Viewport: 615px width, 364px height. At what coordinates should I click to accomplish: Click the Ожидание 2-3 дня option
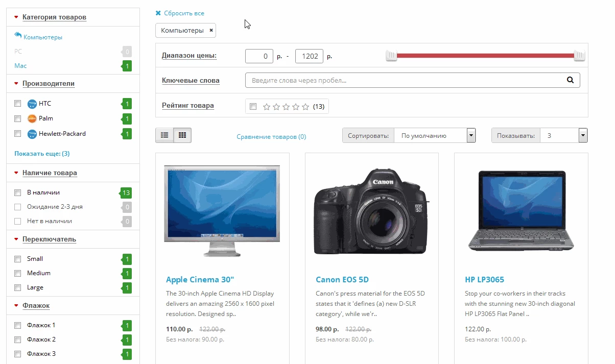55,207
